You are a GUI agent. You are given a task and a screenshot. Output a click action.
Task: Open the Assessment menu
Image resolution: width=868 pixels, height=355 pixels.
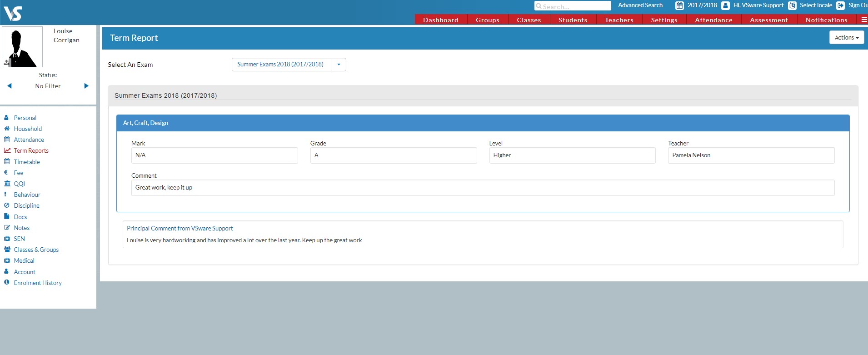pos(769,20)
